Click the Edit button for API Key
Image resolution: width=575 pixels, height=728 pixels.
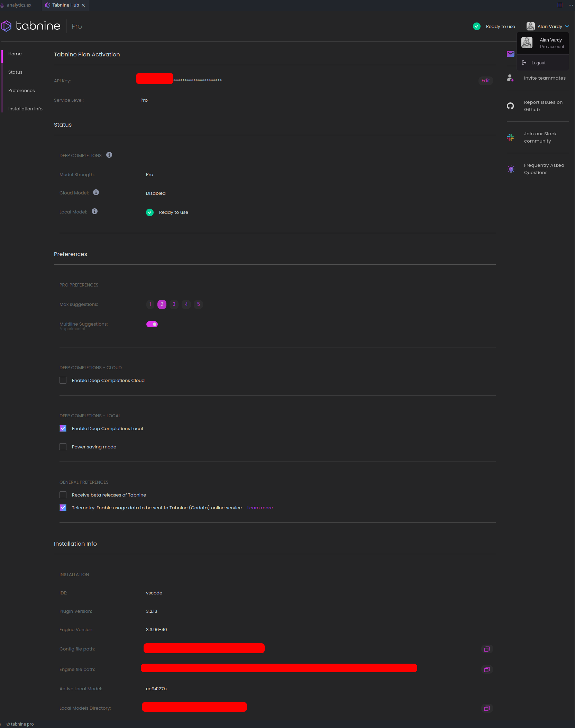point(485,81)
